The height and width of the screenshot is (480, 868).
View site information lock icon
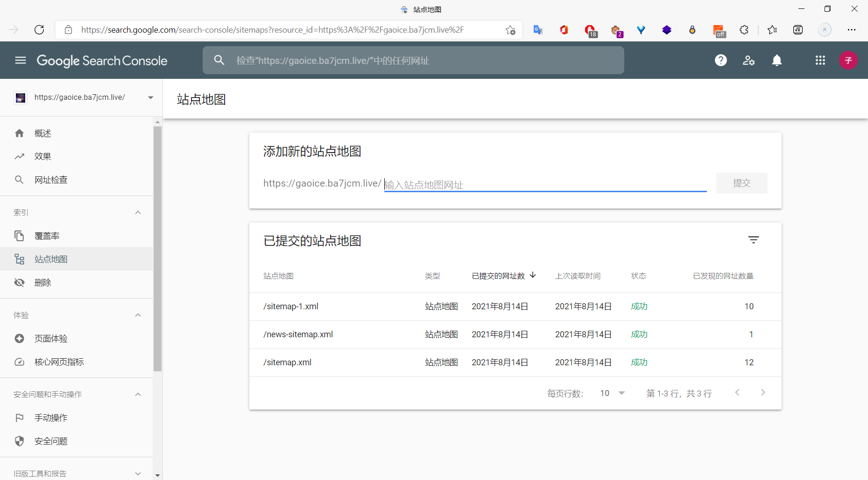click(68, 30)
